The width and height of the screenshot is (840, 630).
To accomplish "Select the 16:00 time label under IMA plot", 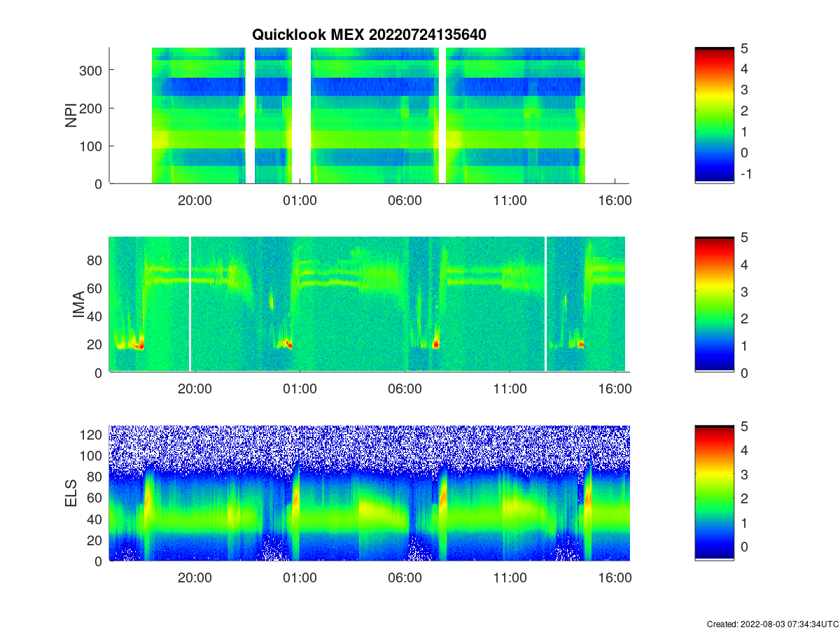I will tap(615, 388).
